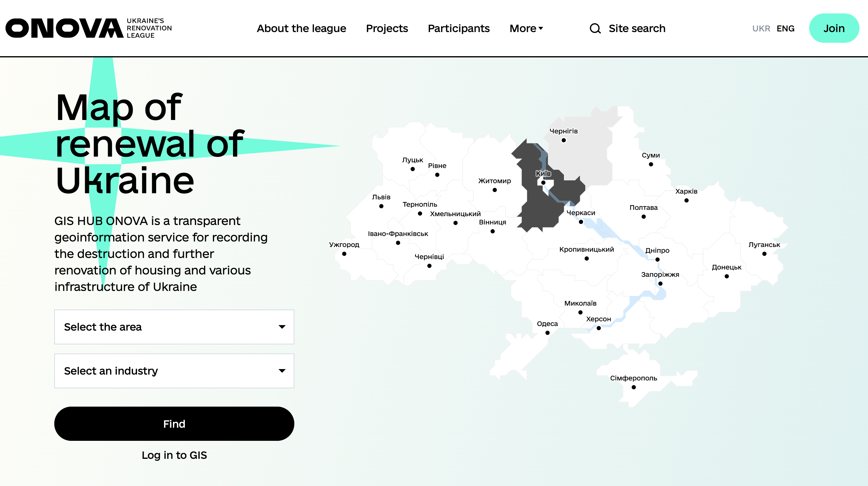This screenshot has width=868, height=486.
Task: Select Ужгород map dot
Action: [344, 254]
